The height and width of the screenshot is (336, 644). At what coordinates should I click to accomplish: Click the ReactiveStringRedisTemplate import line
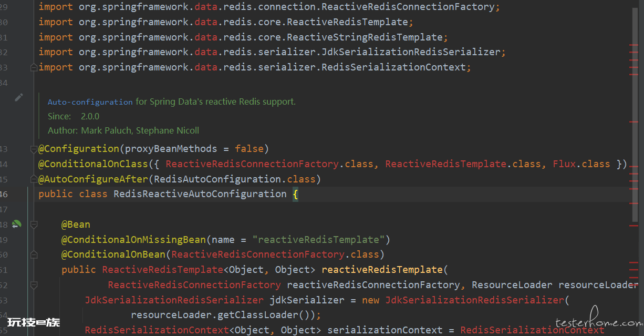click(x=243, y=37)
